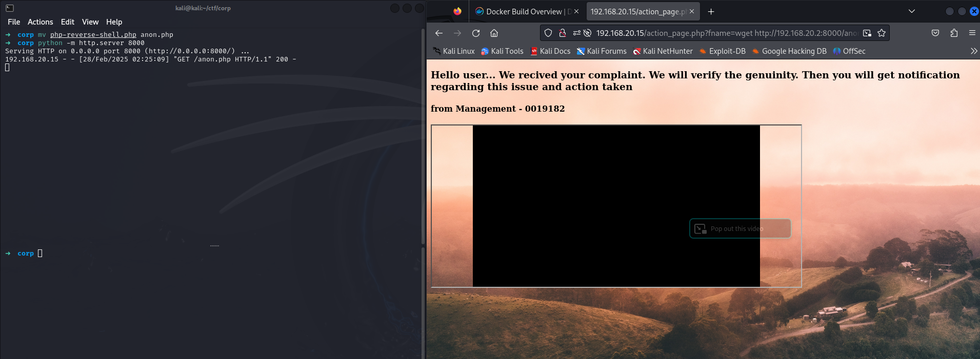Open Kali Docs bookmark
The height and width of the screenshot is (359, 980).
[550, 51]
